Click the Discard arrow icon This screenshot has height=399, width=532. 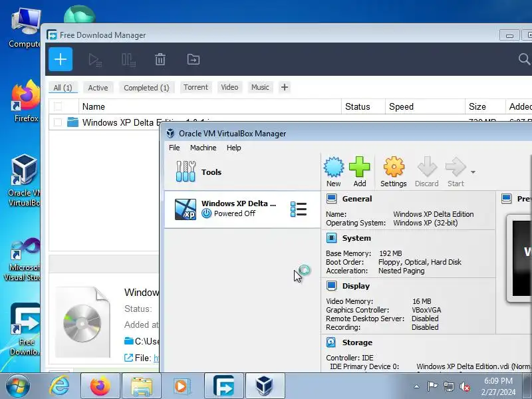coord(427,172)
